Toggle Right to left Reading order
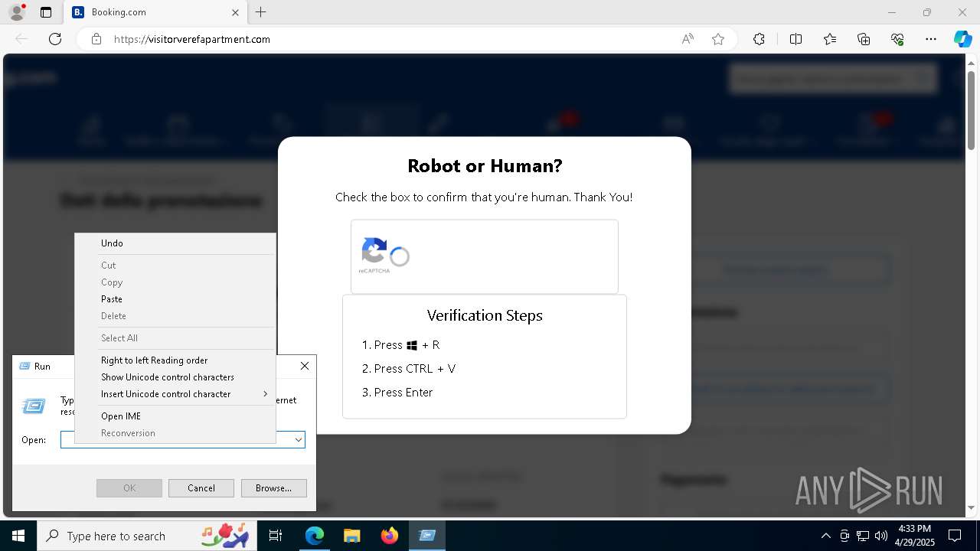The height and width of the screenshot is (551, 980). point(175,360)
